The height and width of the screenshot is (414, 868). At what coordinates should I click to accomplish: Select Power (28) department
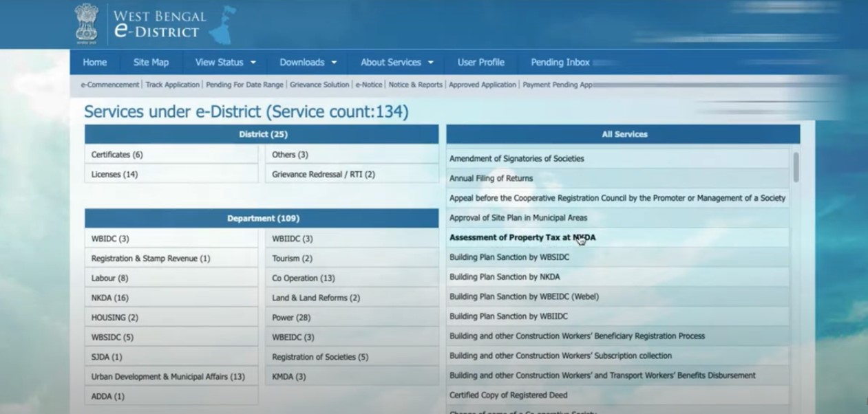pos(352,318)
